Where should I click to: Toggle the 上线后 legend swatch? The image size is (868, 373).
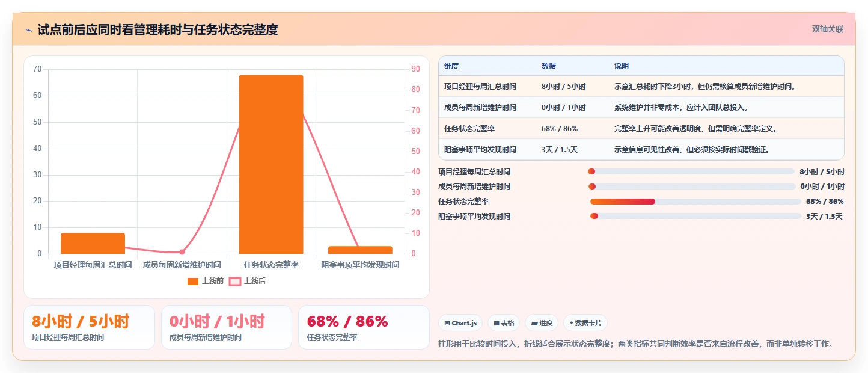235,281
